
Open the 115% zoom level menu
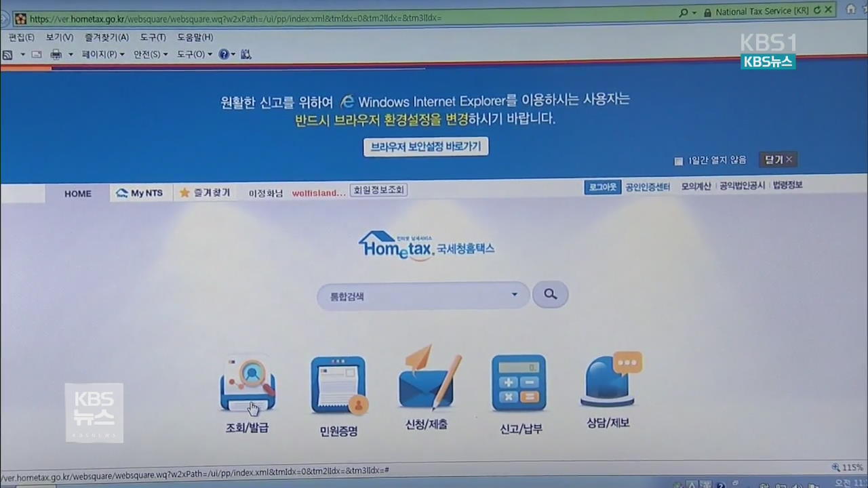point(852,468)
